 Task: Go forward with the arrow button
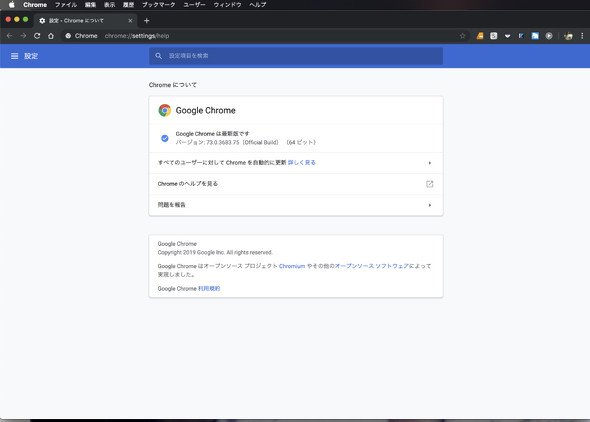pos(23,36)
